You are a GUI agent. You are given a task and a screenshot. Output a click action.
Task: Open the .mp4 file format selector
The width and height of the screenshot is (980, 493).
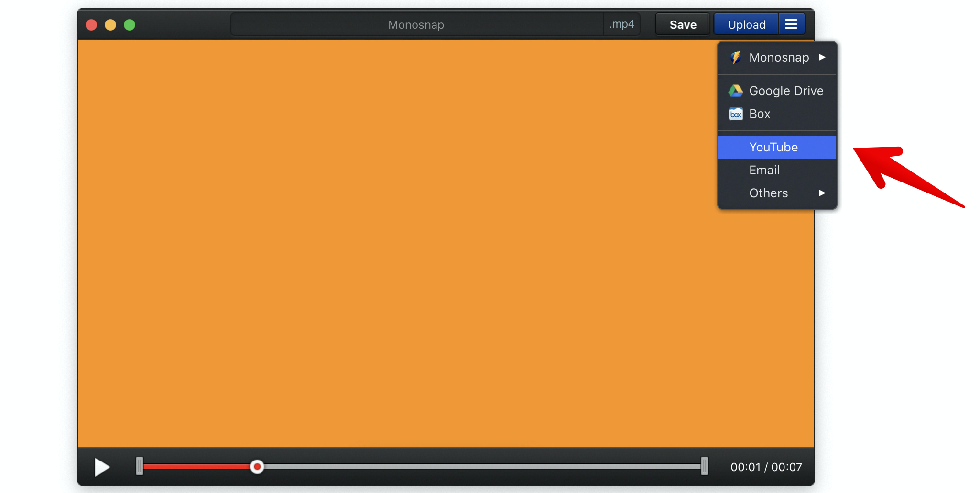tap(621, 24)
